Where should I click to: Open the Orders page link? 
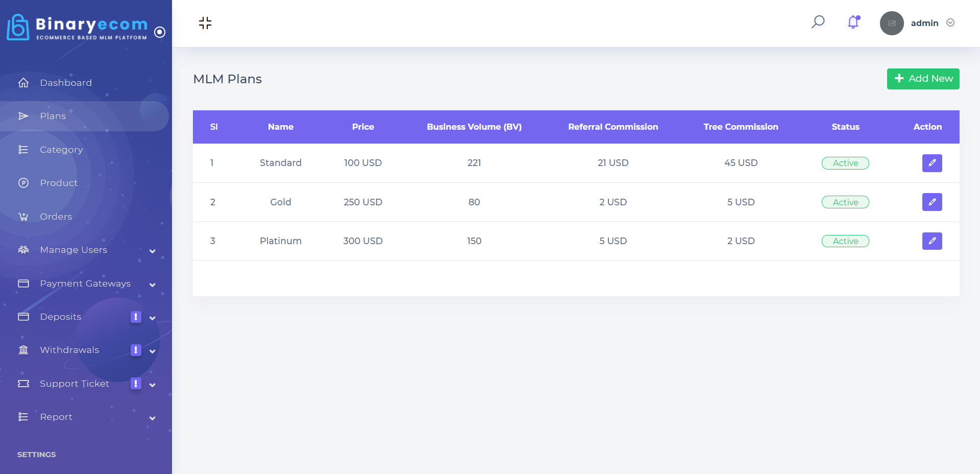coord(56,217)
